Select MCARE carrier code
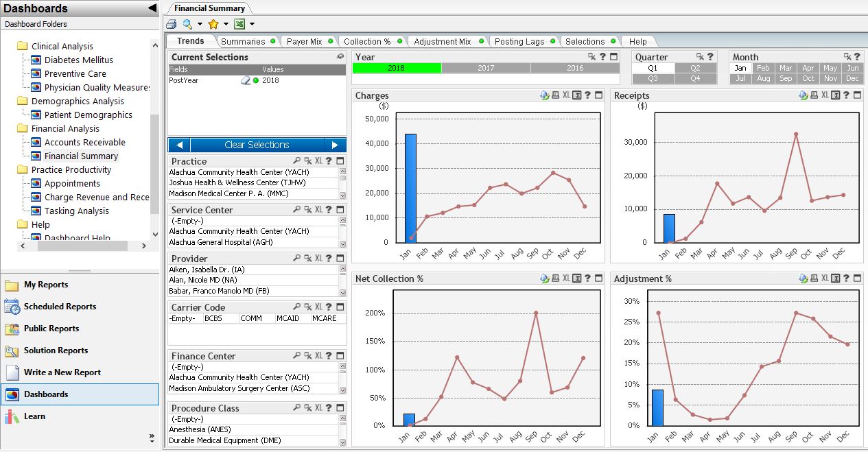The image size is (868, 452). tap(328, 318)
